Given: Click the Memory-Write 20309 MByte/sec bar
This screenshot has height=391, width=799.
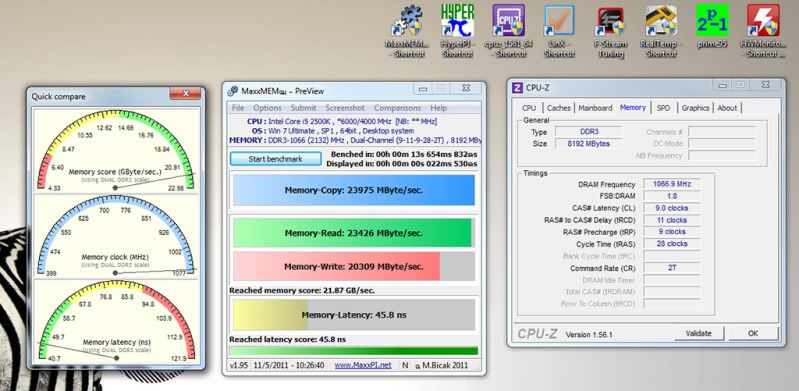Looking at the screenshot, I should pos(354,266).
